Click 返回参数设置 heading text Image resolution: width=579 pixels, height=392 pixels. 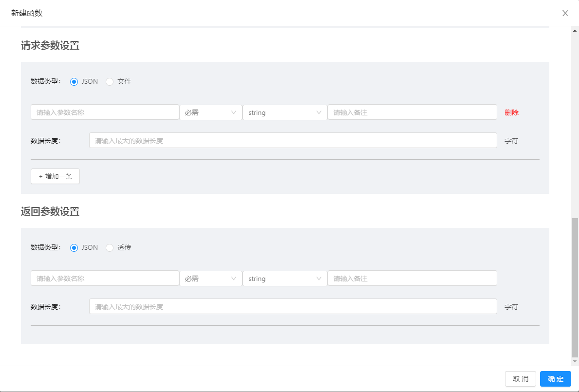tap(50, 212)
